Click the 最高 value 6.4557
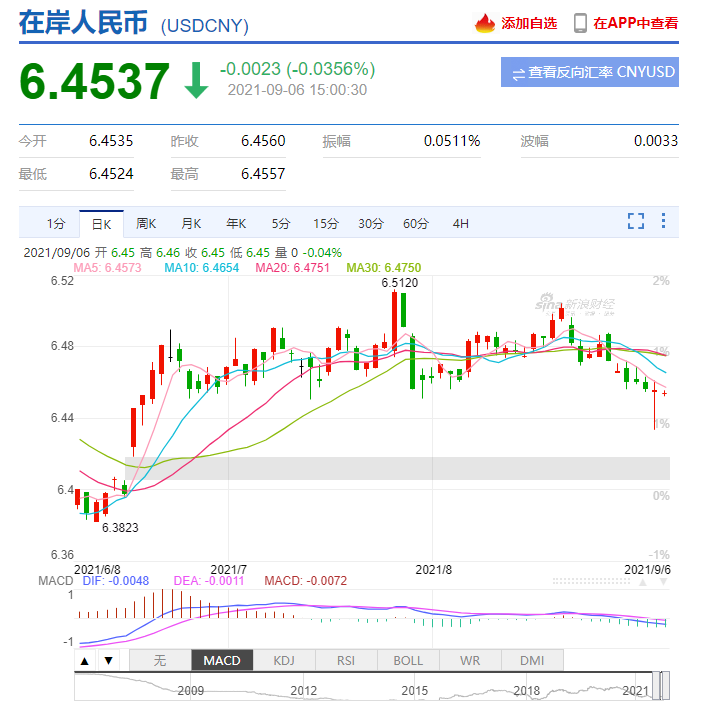 [263, 174]
